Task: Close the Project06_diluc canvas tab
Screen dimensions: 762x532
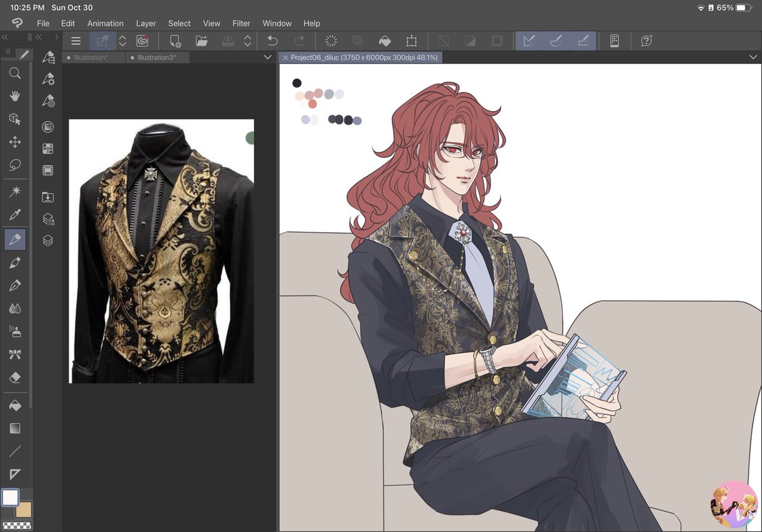Action: point(285,57)
